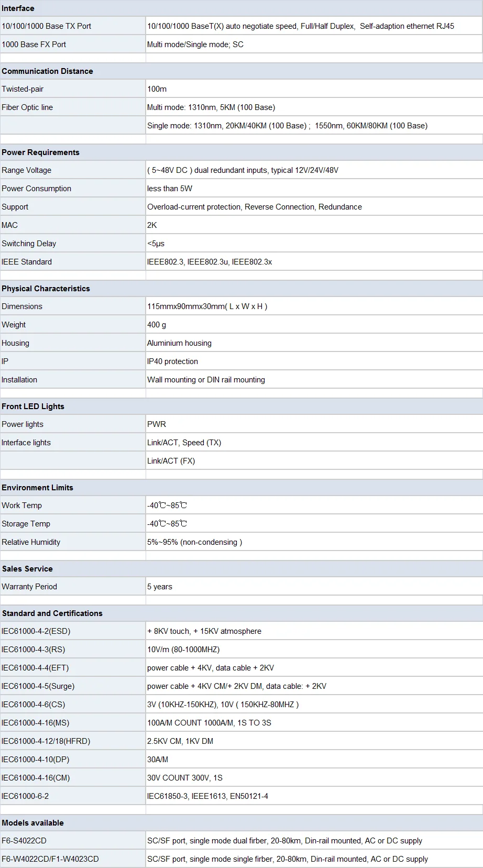Click the Front LED Lights header
The image size is (483, 868).
tap(33, 406)
